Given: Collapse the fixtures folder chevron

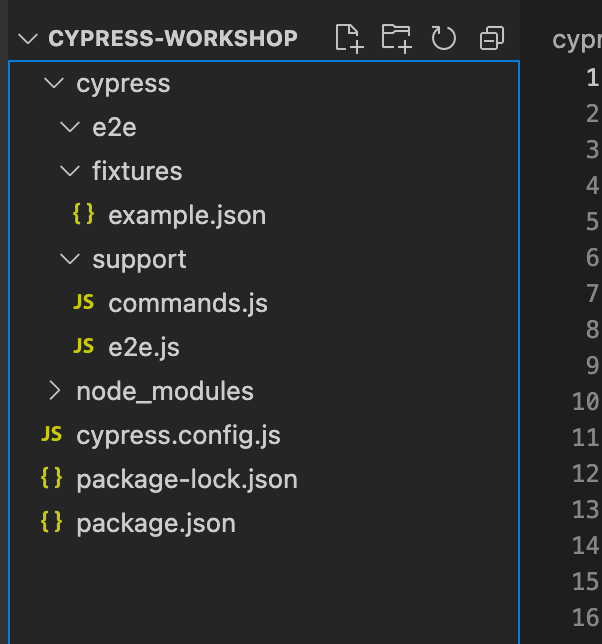Looking at the screenshot, I should point(70,171).
